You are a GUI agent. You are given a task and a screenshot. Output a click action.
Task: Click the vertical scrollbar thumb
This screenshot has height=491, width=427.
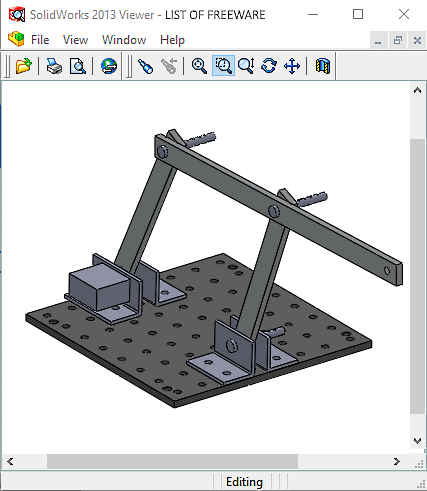pos(417,277)
